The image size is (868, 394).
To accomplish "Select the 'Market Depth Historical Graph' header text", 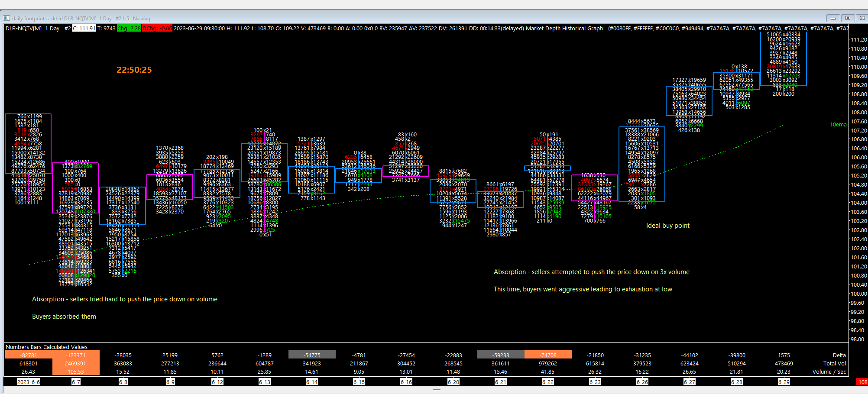I will tap(564, 28).
